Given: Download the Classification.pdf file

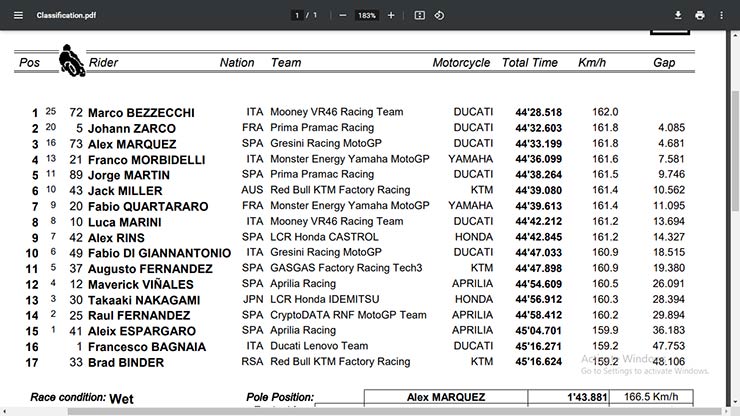Looking at the screenshot, I should (x=678, y=16).
